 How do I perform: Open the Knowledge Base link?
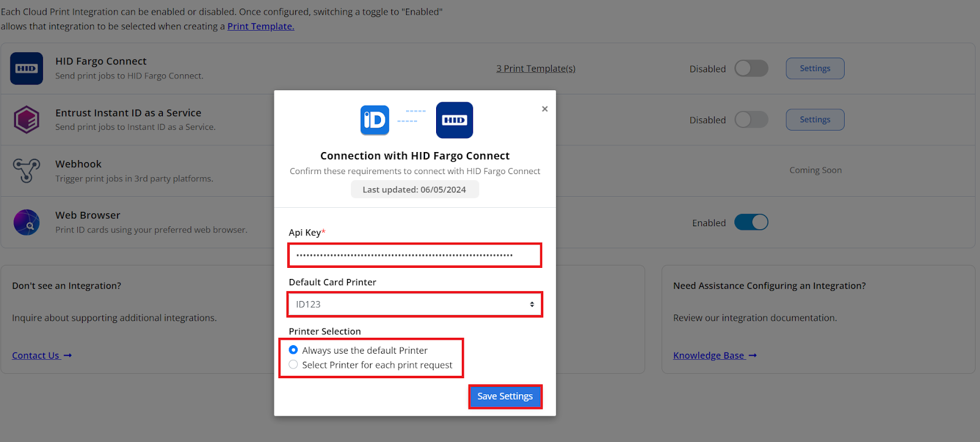715,356
